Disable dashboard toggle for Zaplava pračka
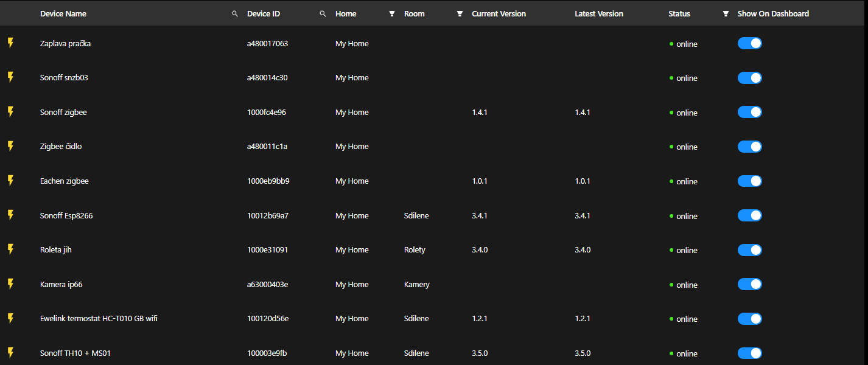The width and height of the screenshot is (868, 365). (x=750, y=43)
